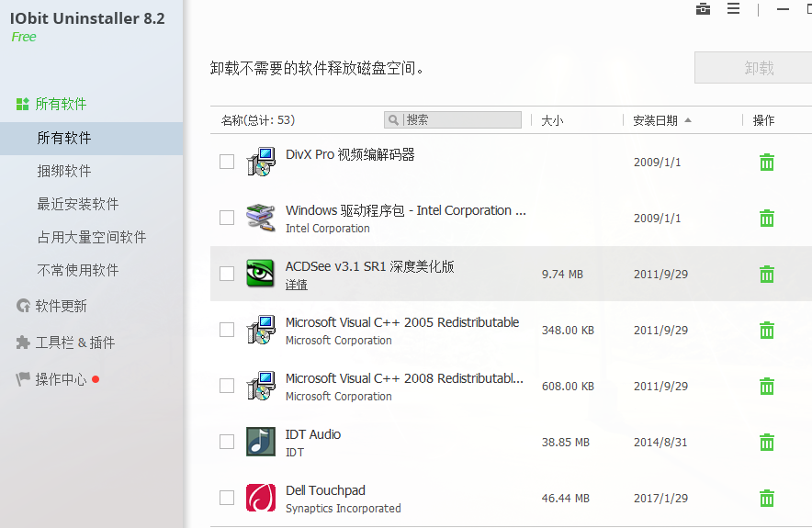Open 操作中心 with red notification dot
The height and width of the screenshot is (528, 812).
(x=61, y=379)
